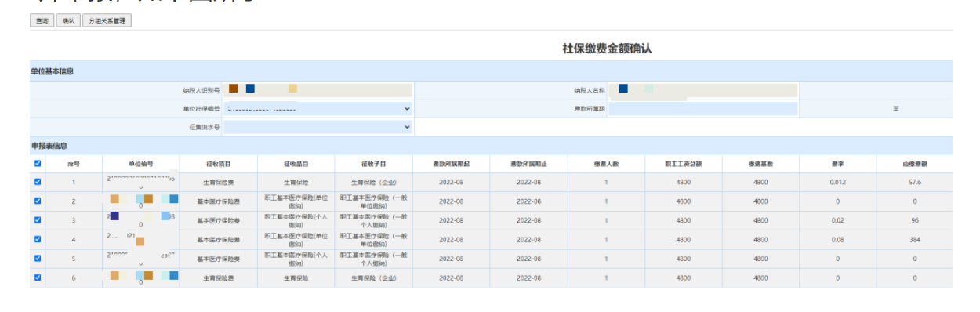Select the 0.08 rate value
The image size is (980, 312).
[837, 239]
